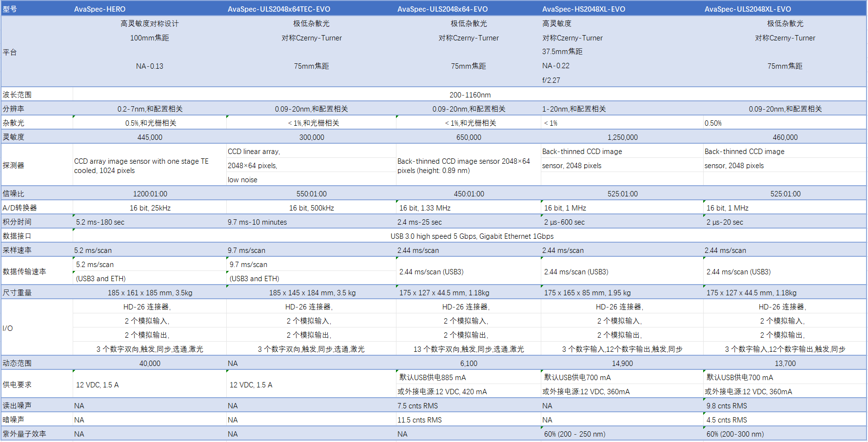
Task: Select the USB 3.0 high speed Gigabit Ethernet cell
Action: tap(470, 236)
